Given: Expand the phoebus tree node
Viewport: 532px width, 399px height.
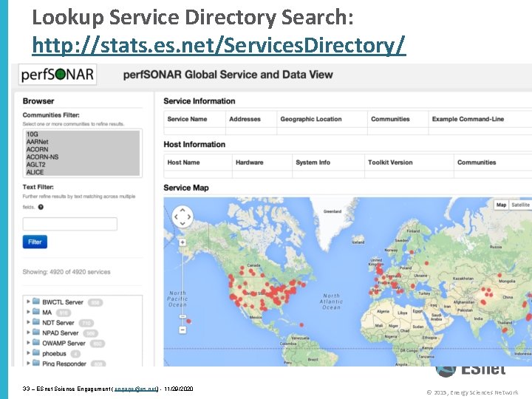Looking at the screenshot, I should pyautogui.click(x=28, y=353).
